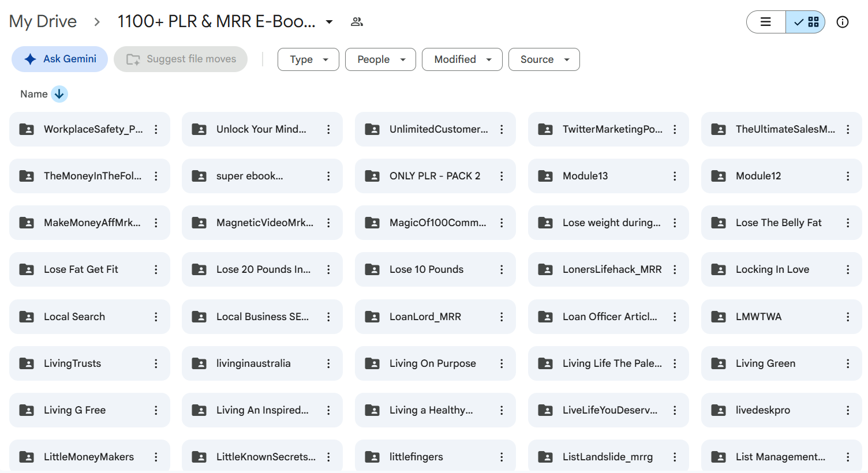Screen dimensions: 868x473
Task: Select the MagneticVideoMrk folder
Action: pos(262,223)
